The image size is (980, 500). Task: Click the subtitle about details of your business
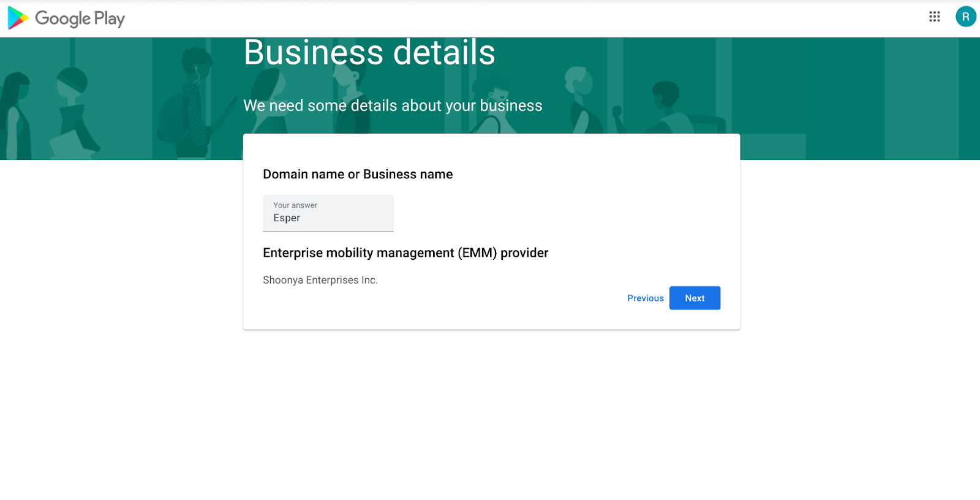click(393, 105)
